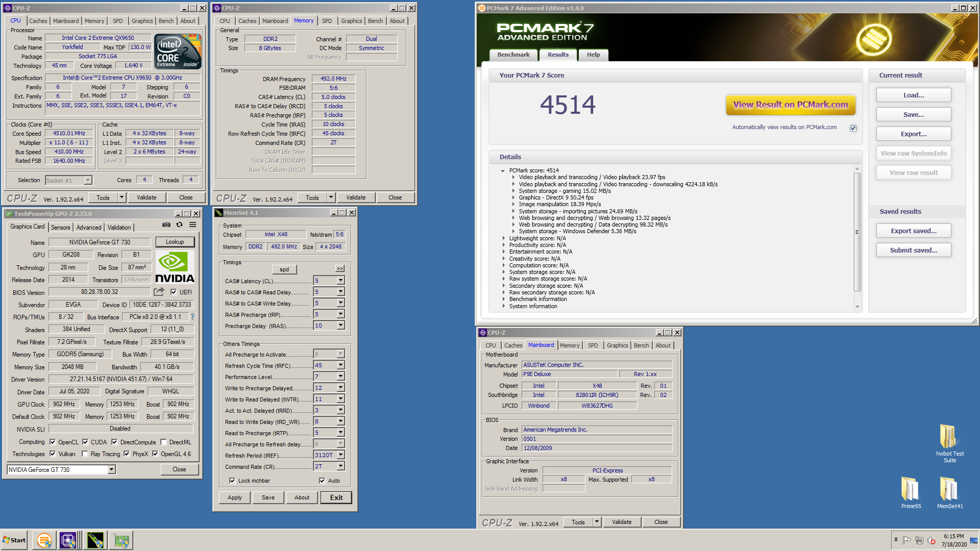Collapse the PCMark score tree node
Image resolution: width=980 pixels, height=551 pixels.
pos(503,171)
